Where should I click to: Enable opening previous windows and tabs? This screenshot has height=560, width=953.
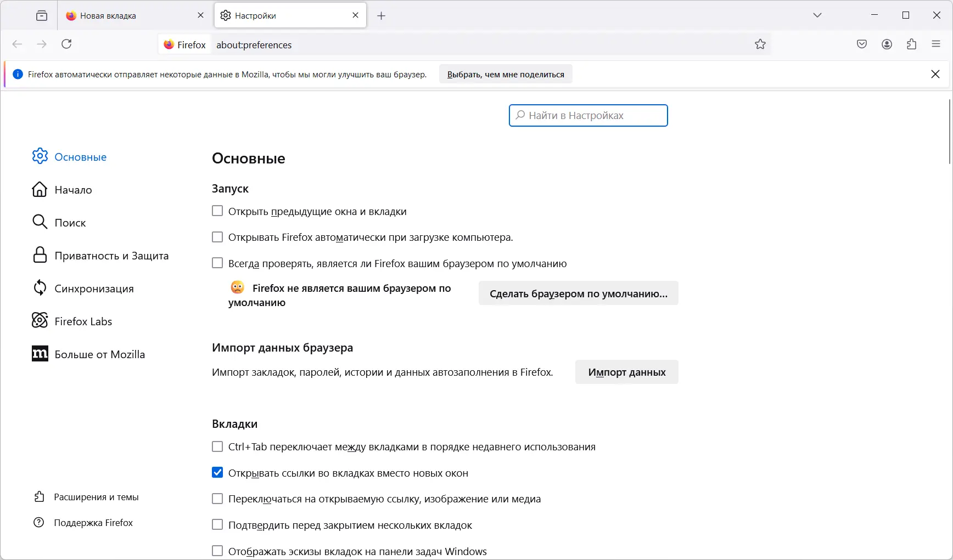[x=217, y=211]
